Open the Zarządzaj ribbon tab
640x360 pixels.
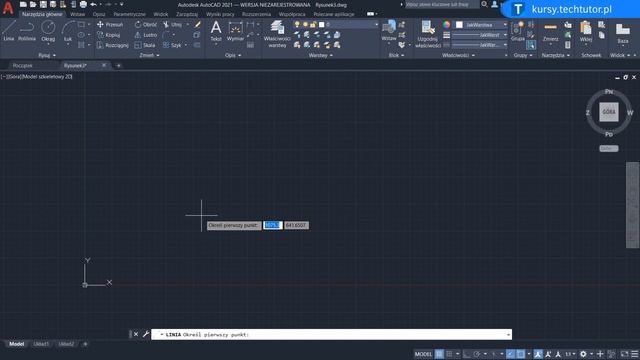point(187,14)
